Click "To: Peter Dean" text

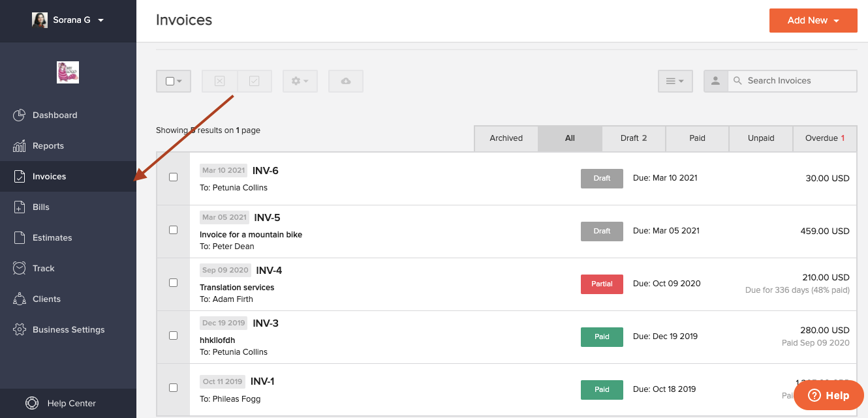point(227,246)
